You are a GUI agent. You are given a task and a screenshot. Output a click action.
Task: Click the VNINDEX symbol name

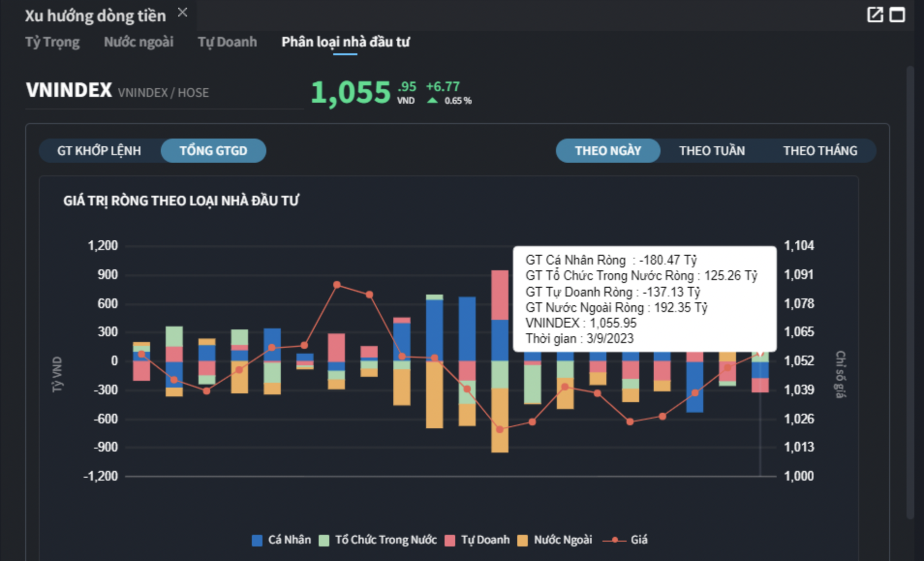[69, 90]
